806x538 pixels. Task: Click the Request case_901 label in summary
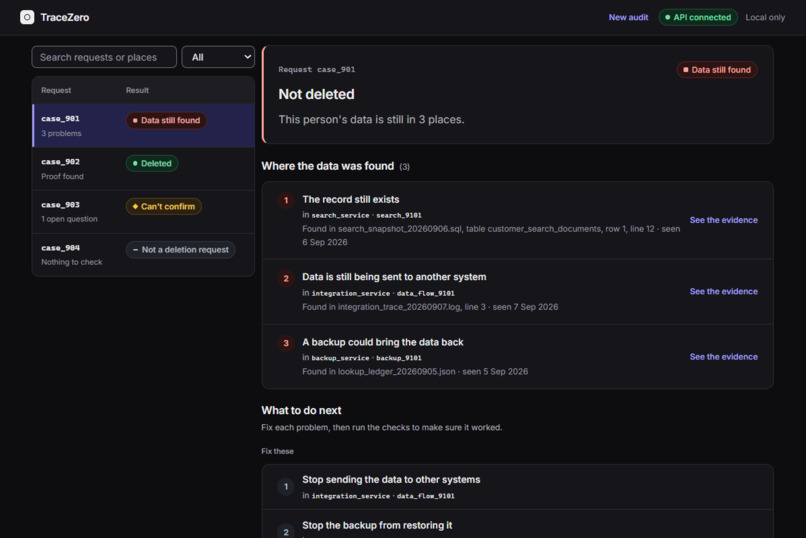click(x=317, y=69)
